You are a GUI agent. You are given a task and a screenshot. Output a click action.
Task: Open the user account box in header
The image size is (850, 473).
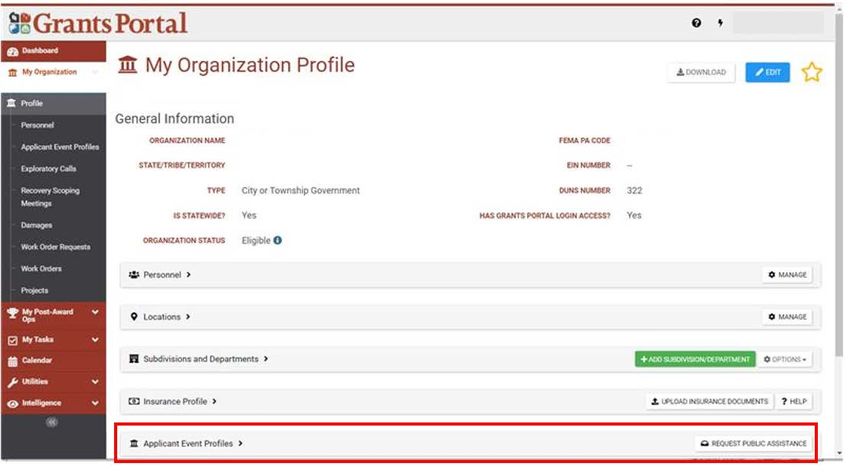pos(778,23)
